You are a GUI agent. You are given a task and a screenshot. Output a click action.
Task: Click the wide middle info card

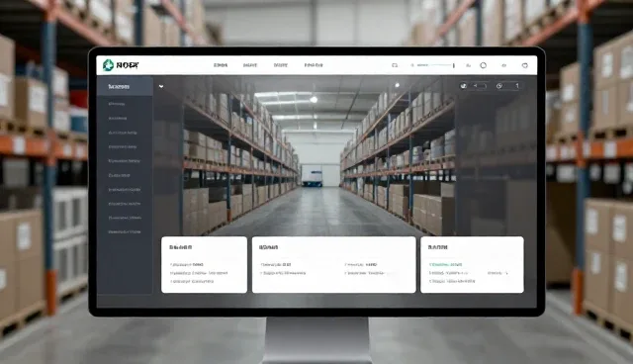[334, 265]
